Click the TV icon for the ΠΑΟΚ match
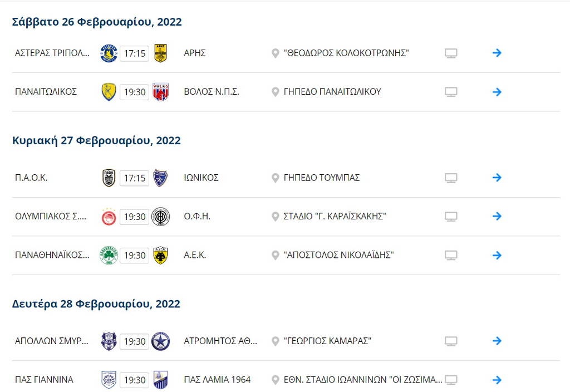 click(451, 177)
